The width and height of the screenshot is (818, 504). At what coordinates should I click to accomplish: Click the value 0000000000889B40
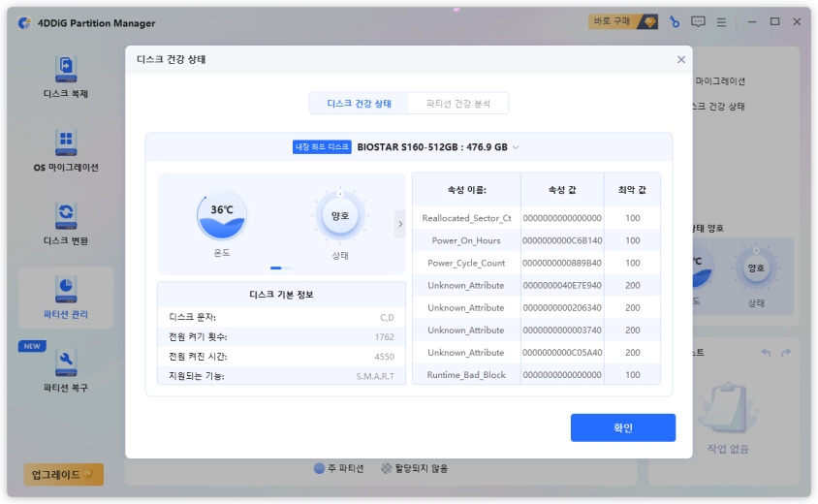tap(562, 263)
